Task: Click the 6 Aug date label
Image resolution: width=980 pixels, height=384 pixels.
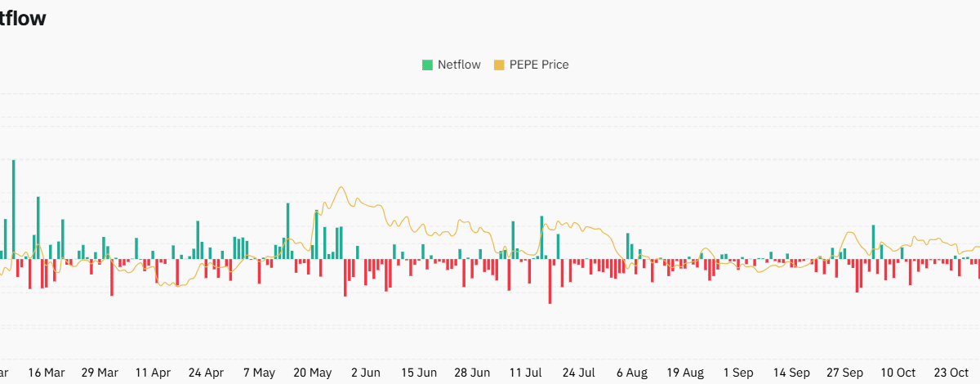Action: click(x=631, y=373)
